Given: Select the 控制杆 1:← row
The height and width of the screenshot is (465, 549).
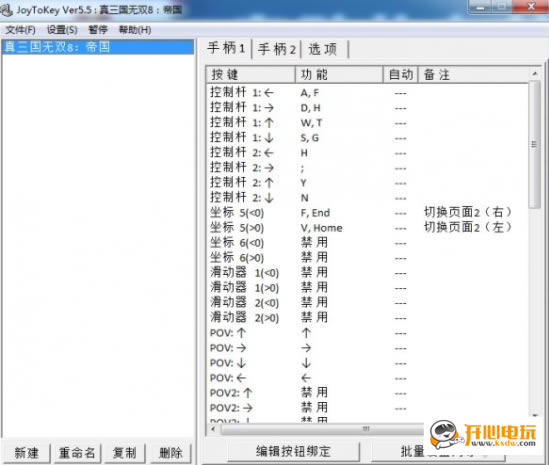Looking at the screenshot, I should click(x=368, y=93).
